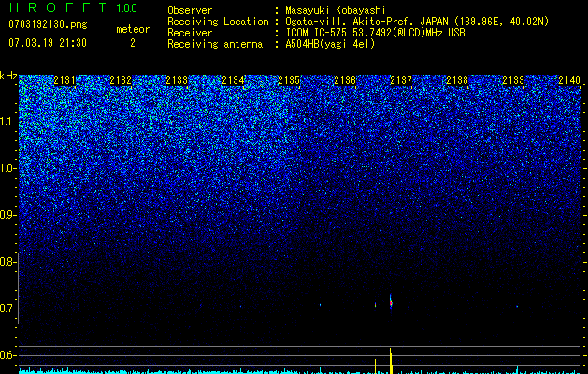Click the 1.1 kHz frequency label
The width and height of the screenshot is (588, 374).
tap(7, 122)
